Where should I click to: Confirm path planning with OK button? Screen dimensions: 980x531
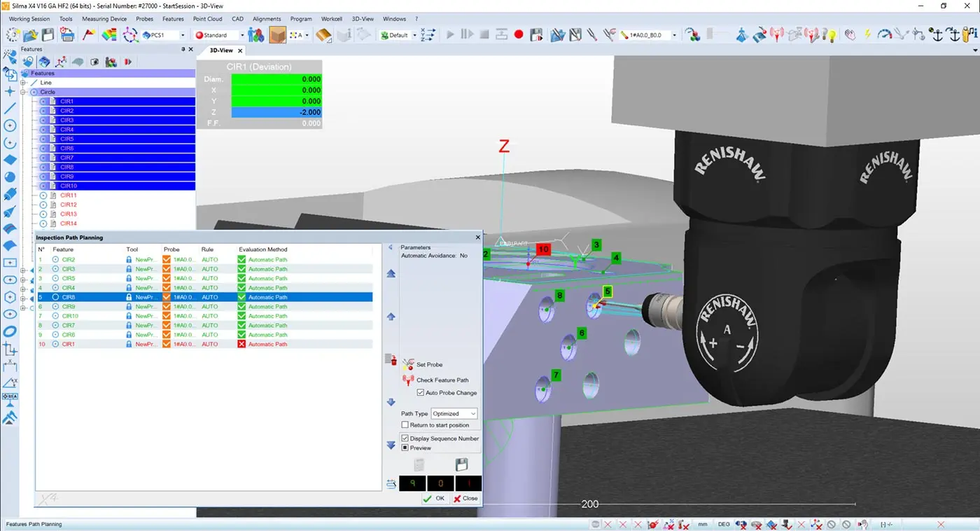point(434,499)
